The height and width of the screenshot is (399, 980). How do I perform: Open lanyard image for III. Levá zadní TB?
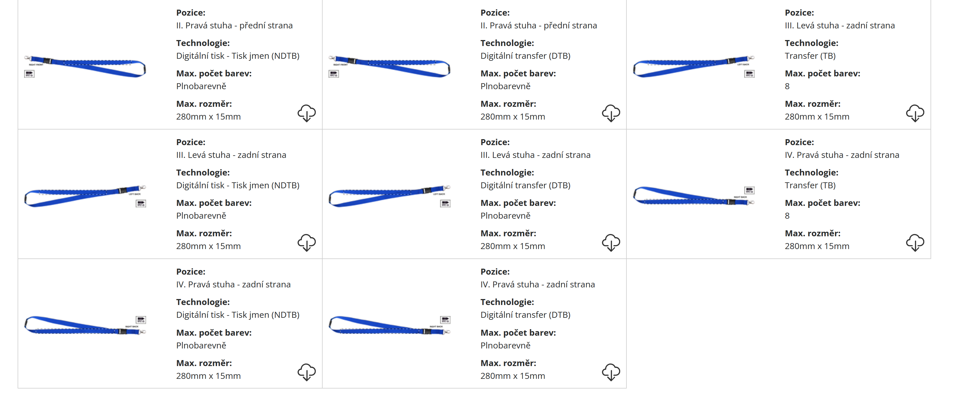tap(694, 66)
